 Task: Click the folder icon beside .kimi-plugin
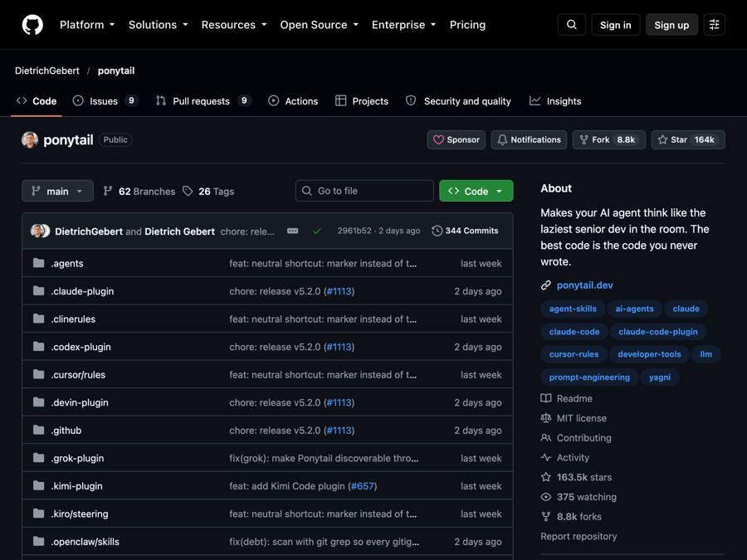(38, 485)
